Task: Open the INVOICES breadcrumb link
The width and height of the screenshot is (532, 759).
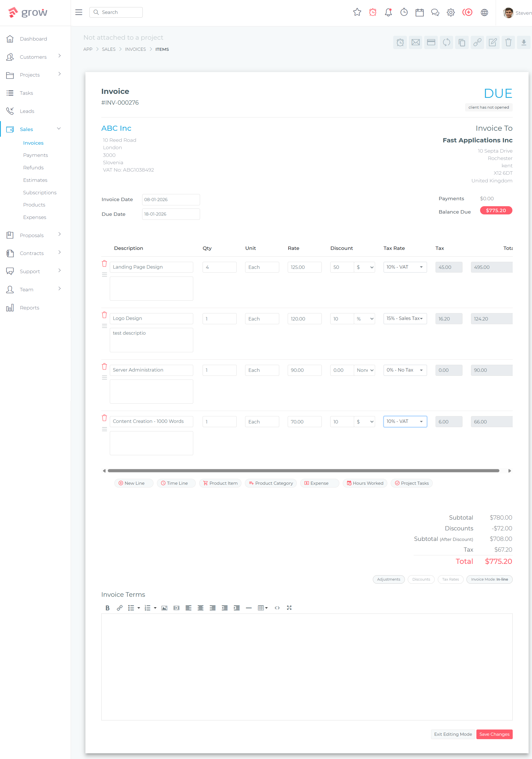Action: coord(135,49)
